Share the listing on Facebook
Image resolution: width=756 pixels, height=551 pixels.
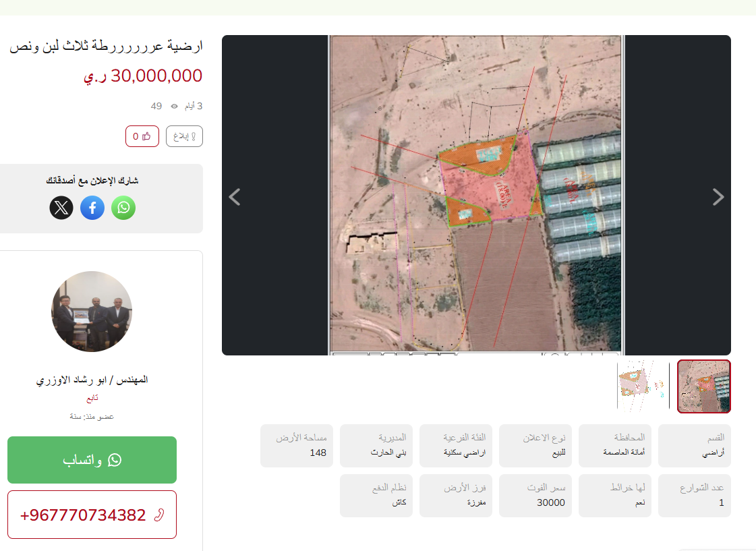pos(92,208)
